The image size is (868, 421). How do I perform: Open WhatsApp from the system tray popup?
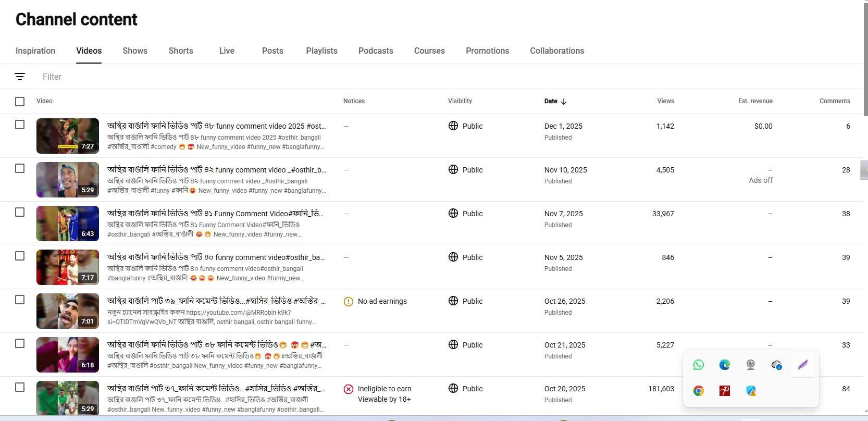click(x=699, y=365)
